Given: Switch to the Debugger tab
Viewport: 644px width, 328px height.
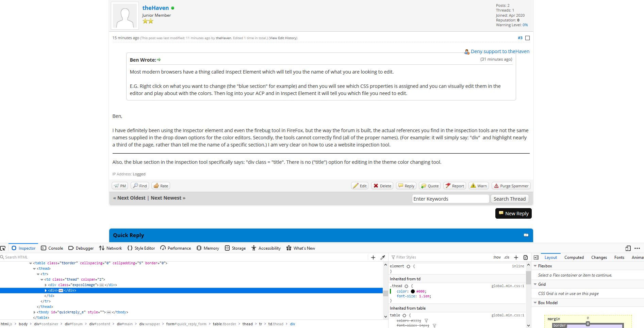Looking at the screenshot, I should (81, 248).
